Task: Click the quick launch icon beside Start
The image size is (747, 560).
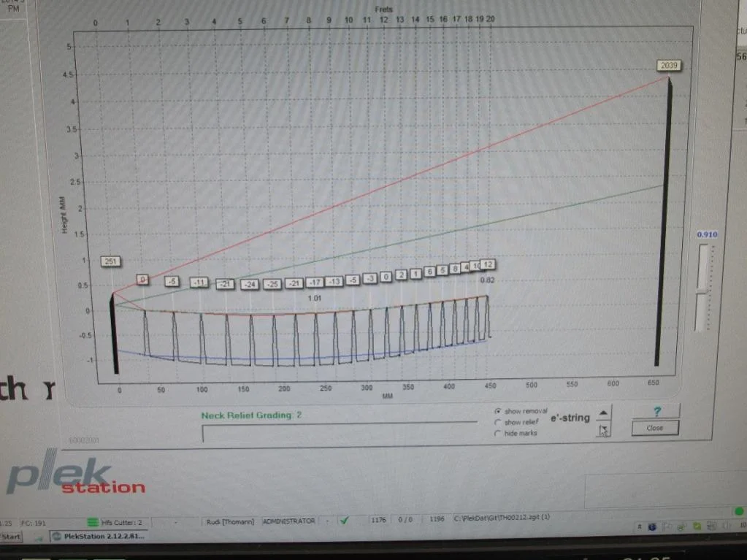Action: click(39, 538)
